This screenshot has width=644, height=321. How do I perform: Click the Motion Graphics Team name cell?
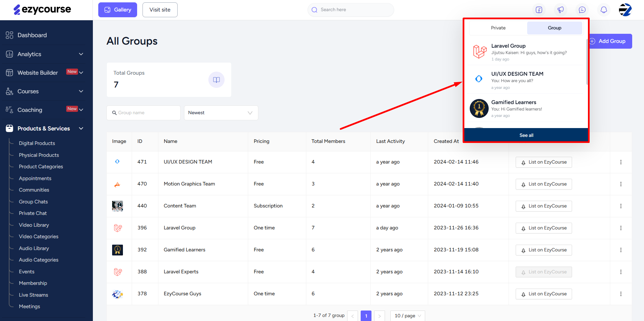point(189,184)
